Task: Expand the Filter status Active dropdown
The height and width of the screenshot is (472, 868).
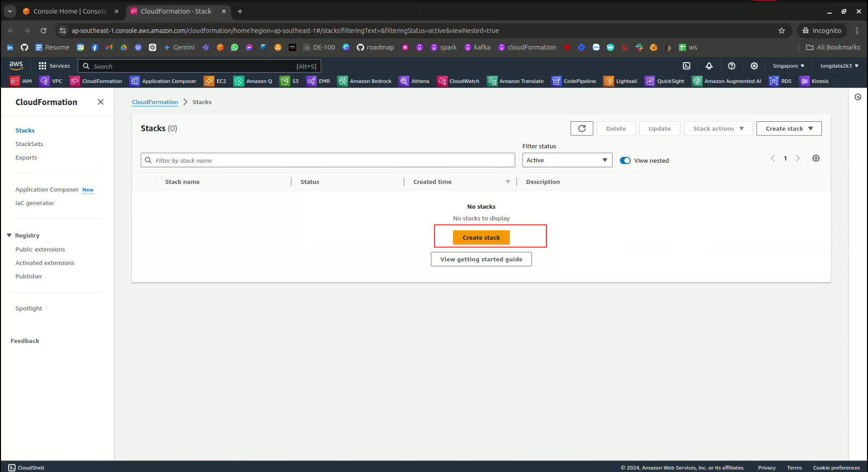Action: 567,160
